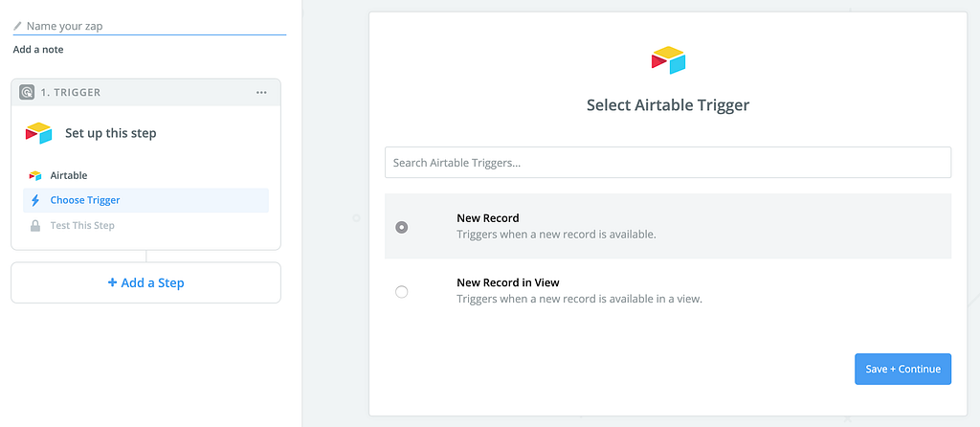Click the New Record in View label

[x=508, y=282]
